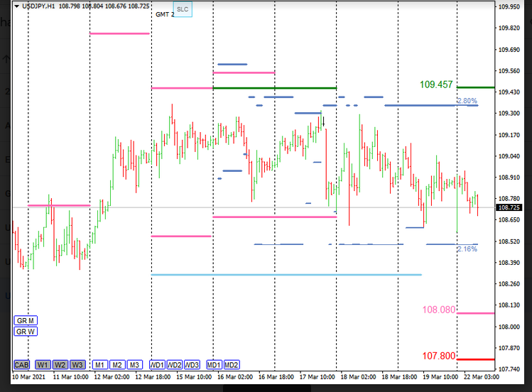Activate the MD1 button

pos(214,364)
